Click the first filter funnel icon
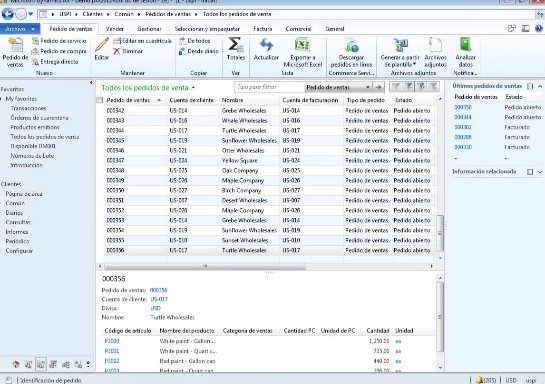Image resolution: width=545 pixels, height=384 pixels. (x=395, y=87)
